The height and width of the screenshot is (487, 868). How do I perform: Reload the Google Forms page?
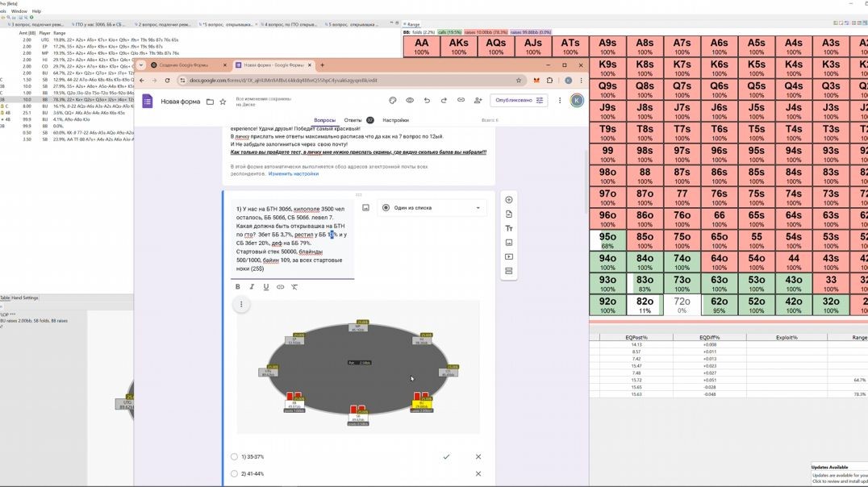(167, 81)
